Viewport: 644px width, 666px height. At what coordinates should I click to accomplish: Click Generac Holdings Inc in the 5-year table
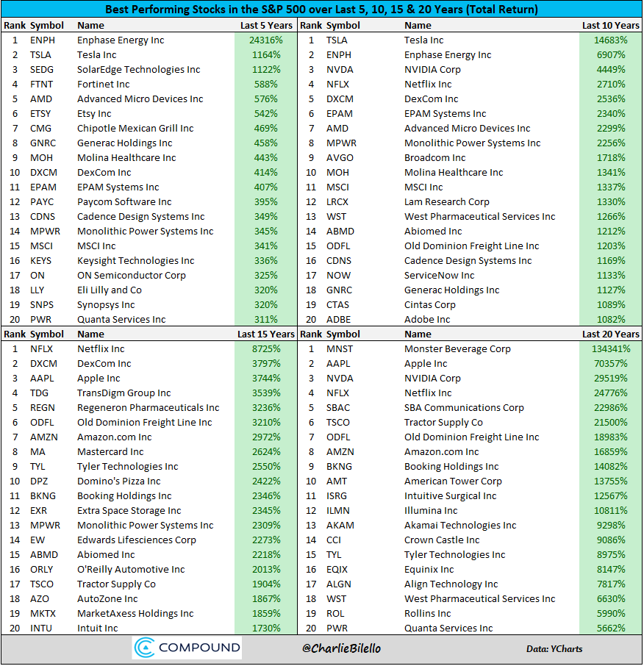[x=124, y=143]
